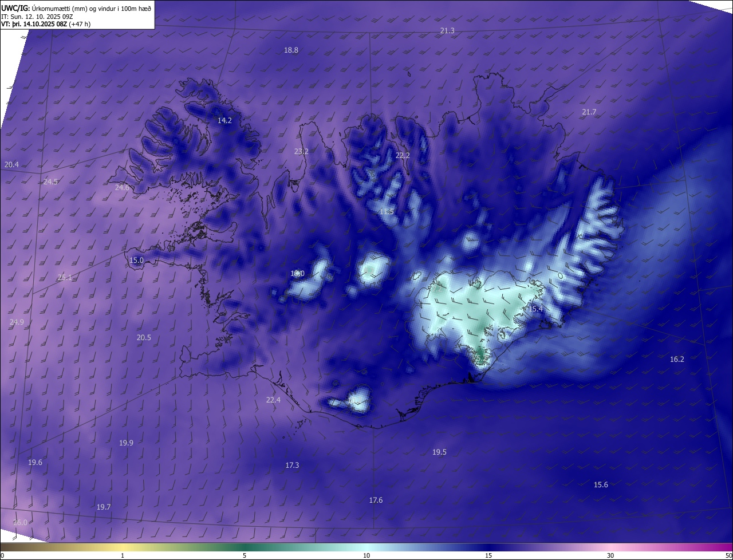Click the wind value 11.5
Image resolution: width=733 pixels, height=560 pixels.
[387, 211]
